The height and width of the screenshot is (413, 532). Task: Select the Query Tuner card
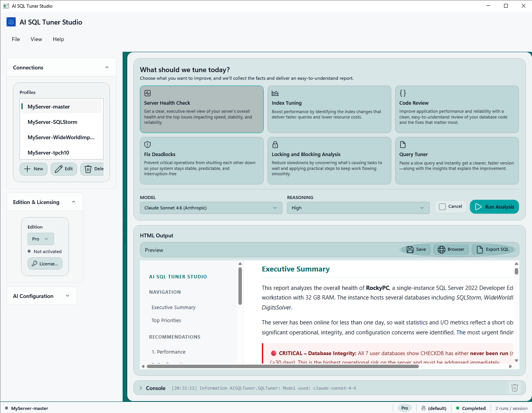coord(457,161)
